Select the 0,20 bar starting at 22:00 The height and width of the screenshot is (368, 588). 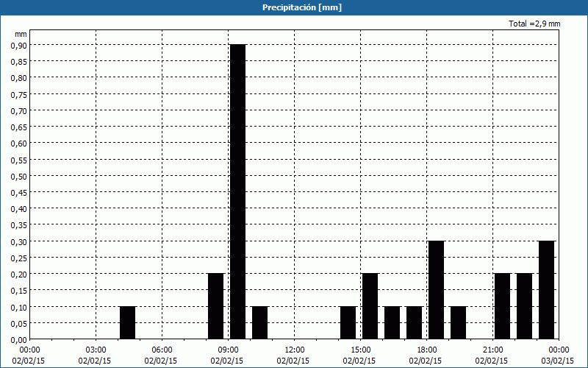point(524,306)
